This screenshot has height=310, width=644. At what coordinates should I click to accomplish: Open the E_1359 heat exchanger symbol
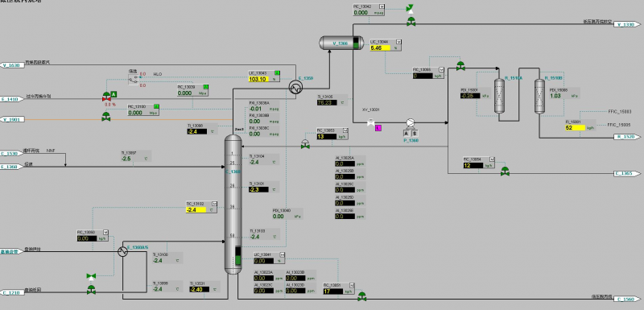295,87
